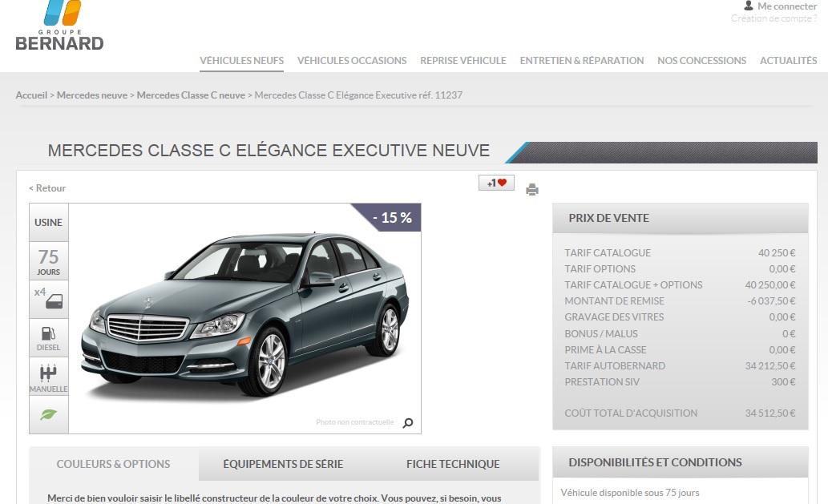Open the Véhicules Occasions menu

point(352,60)
